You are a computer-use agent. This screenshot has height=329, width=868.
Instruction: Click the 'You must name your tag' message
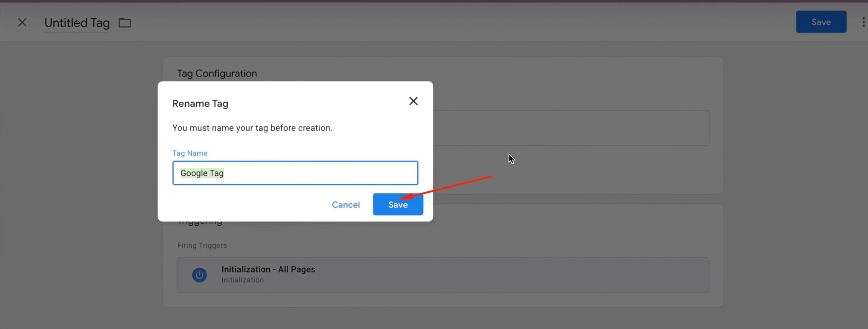click(x=252, y=128)
